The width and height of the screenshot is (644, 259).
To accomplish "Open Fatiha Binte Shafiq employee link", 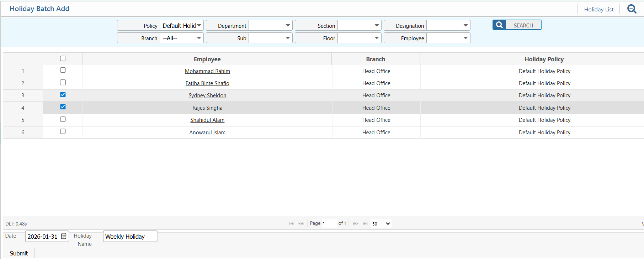I will point(207,83).
